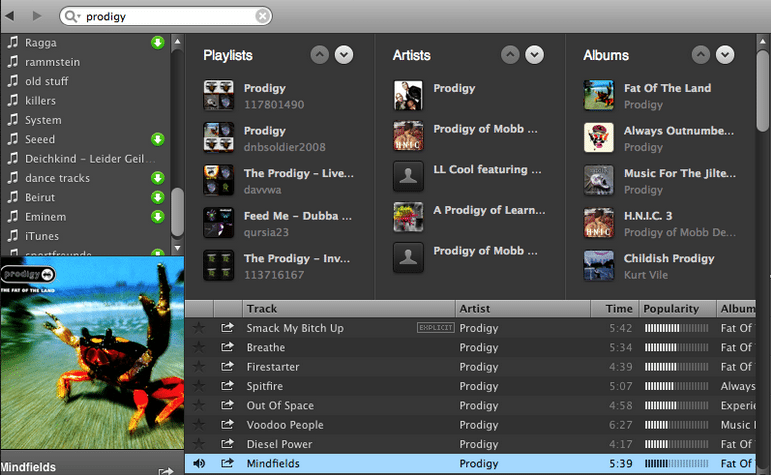
Task: Star the Spitfire track
Action: pos(199,386)
